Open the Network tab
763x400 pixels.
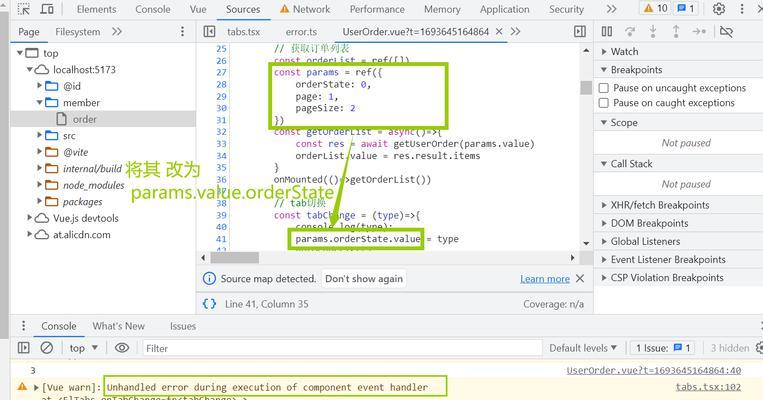pyautogui.click(x=305, y=9)
